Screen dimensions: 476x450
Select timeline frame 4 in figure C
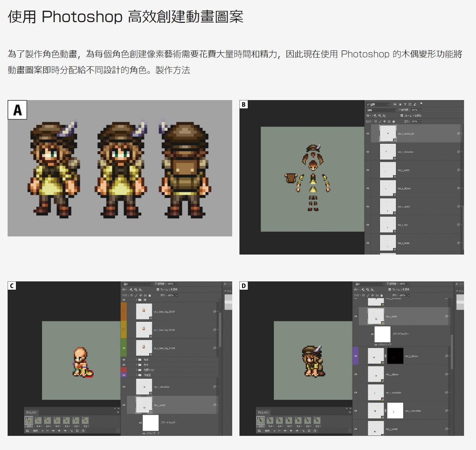click(57, 421)
